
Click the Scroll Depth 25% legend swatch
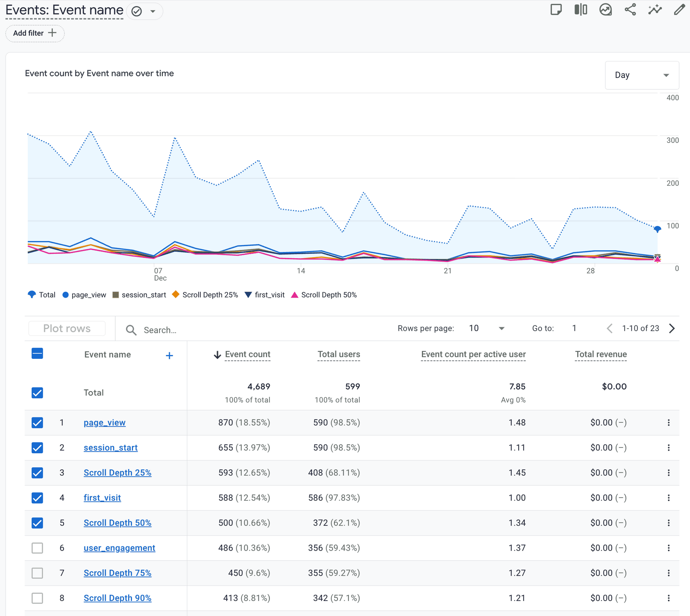click(176, 295)
